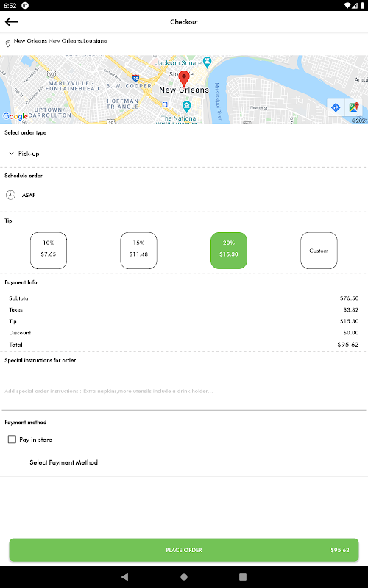Image resolution: width=368 pixels, height=588 pixels.
Task: Tap the red map marker on New Orleans
Action: click(183, 79)
